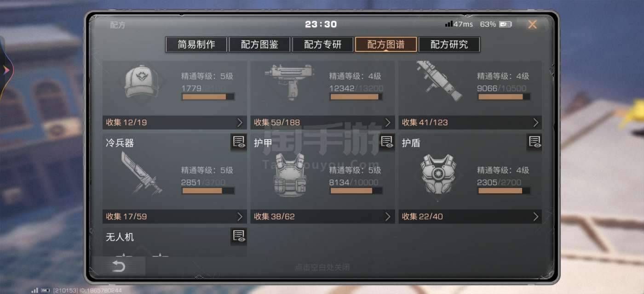Expand the 收集 22/40 collection arrow
This screenshot has height=294, width=644.
(535, 216)
